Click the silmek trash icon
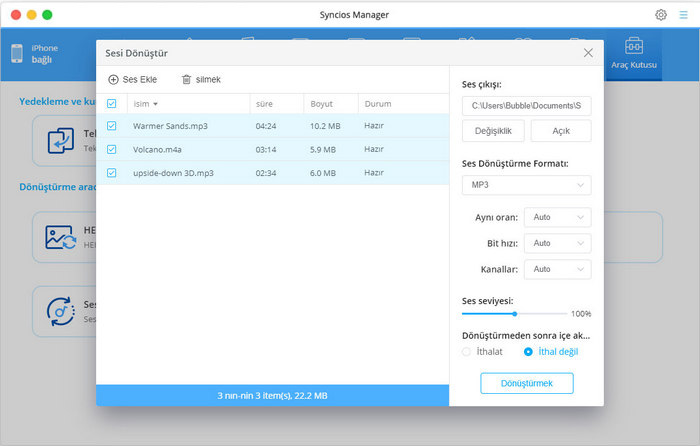The width and height of the screenshot is (700, 446). click(186, 79)
